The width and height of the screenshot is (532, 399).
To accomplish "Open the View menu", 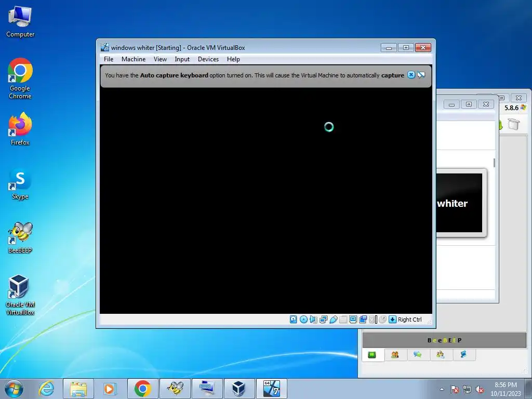I will 160,59.
